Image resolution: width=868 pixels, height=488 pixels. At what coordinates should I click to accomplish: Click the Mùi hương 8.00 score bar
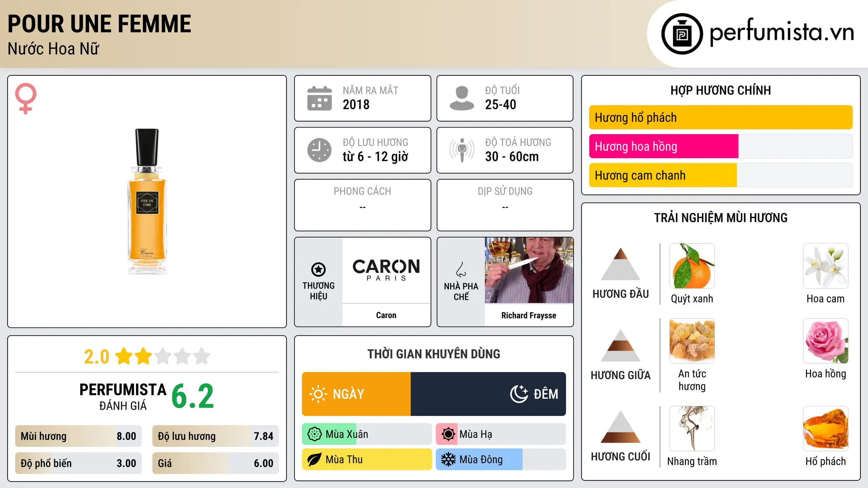78,436
